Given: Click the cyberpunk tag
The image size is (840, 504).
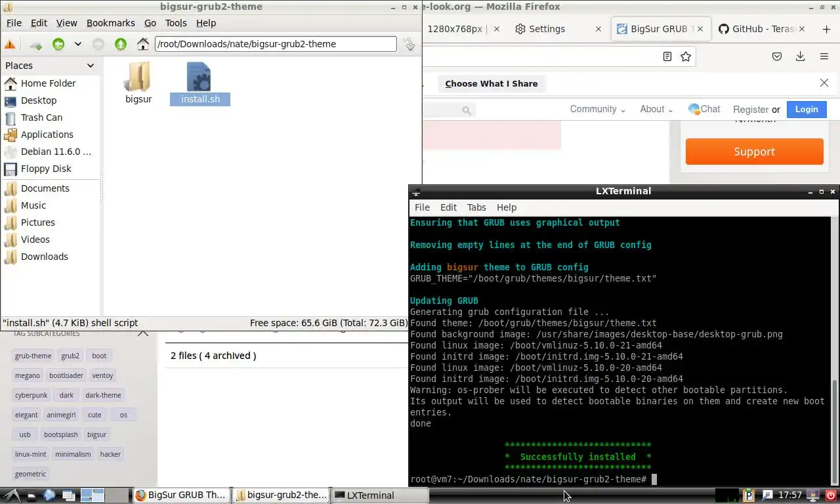Looking at the screenshot, I should pyautogui.click(x=31, y=395).
